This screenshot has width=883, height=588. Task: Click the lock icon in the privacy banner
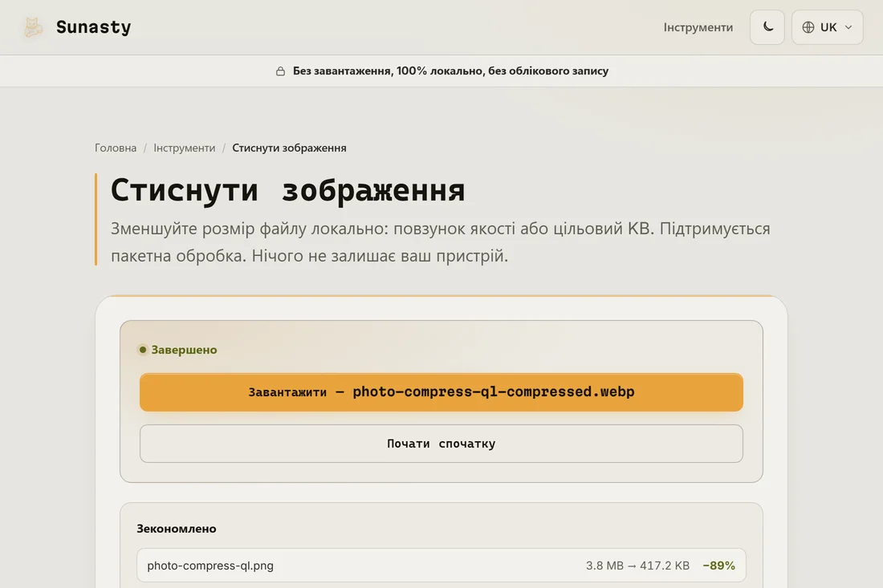(x=280, y=71)
